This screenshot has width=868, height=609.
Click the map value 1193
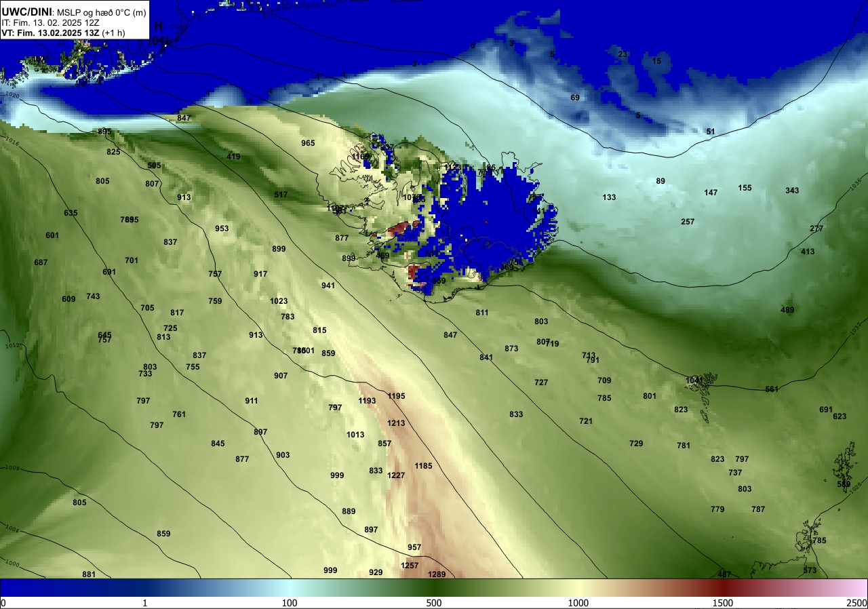click(x=367, y=401)
